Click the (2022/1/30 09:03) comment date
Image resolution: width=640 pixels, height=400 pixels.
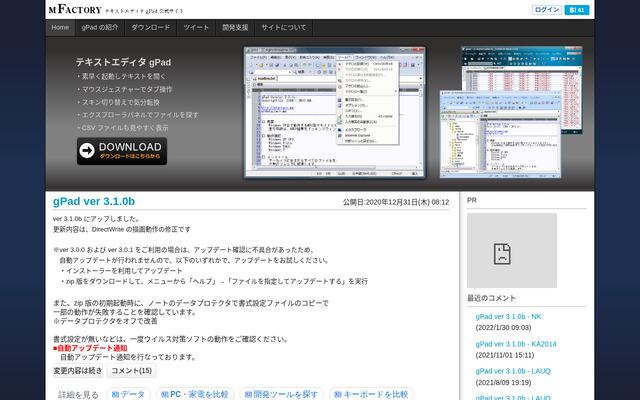click(503, 328)
